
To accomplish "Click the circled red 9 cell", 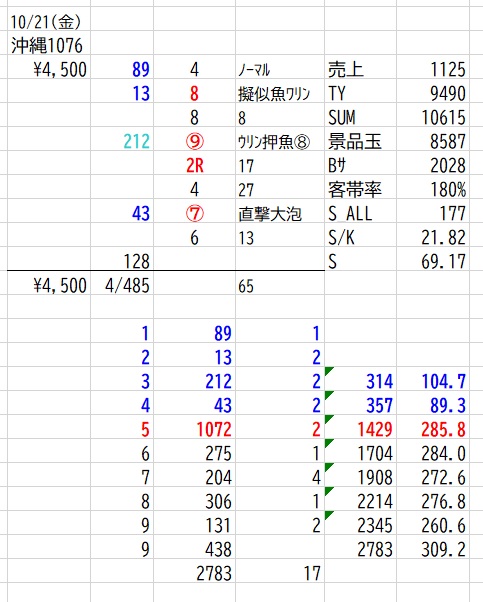I will (x=195, y=142).
